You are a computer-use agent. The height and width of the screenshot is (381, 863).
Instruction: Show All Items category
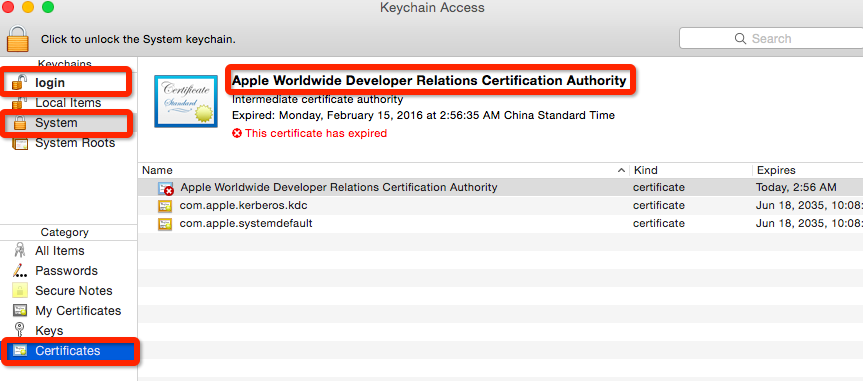pos(59,251)
